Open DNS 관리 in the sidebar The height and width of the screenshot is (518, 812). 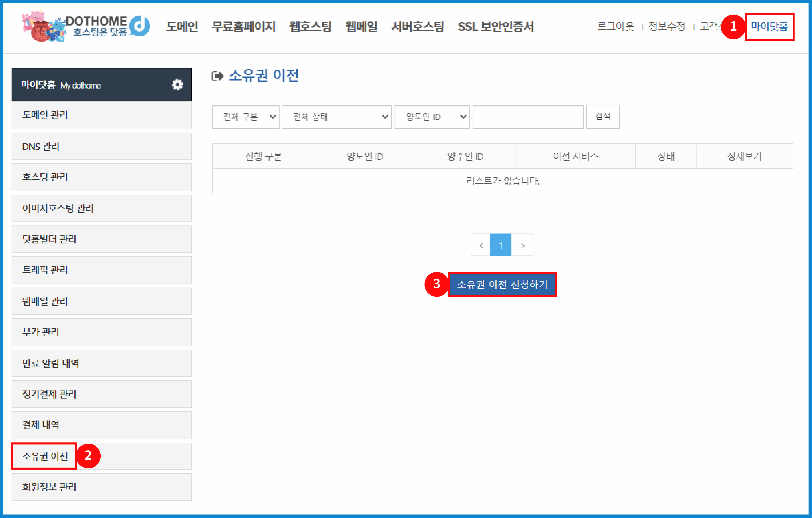(41, 146)
